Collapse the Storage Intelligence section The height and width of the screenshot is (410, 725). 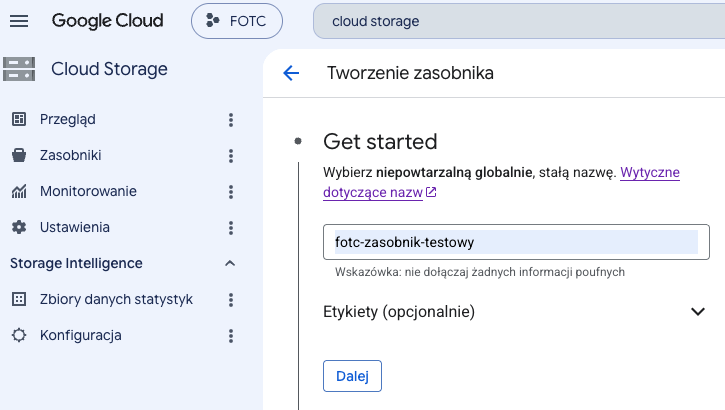point(230,263)
